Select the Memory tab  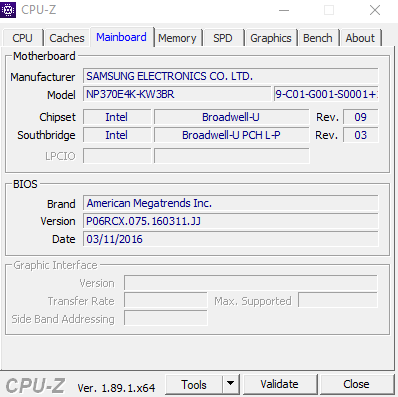177,38
